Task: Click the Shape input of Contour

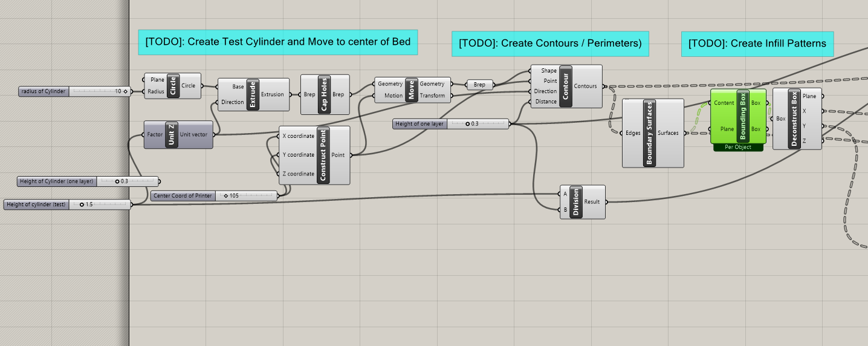Action: tap(549, 71)
